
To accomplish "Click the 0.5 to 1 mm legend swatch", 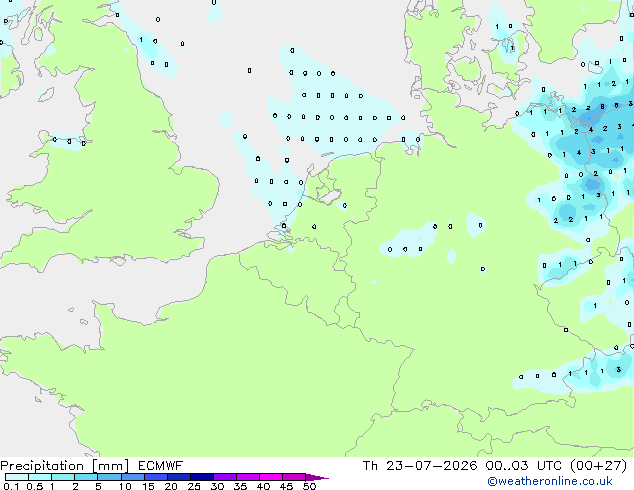I will (x=40, y=477).
